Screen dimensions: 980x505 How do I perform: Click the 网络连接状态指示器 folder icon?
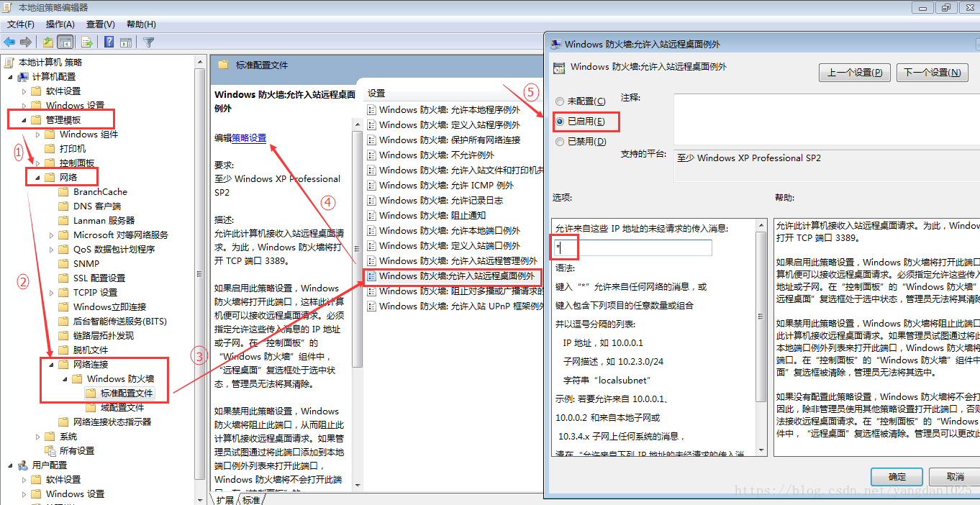point(63,422)
